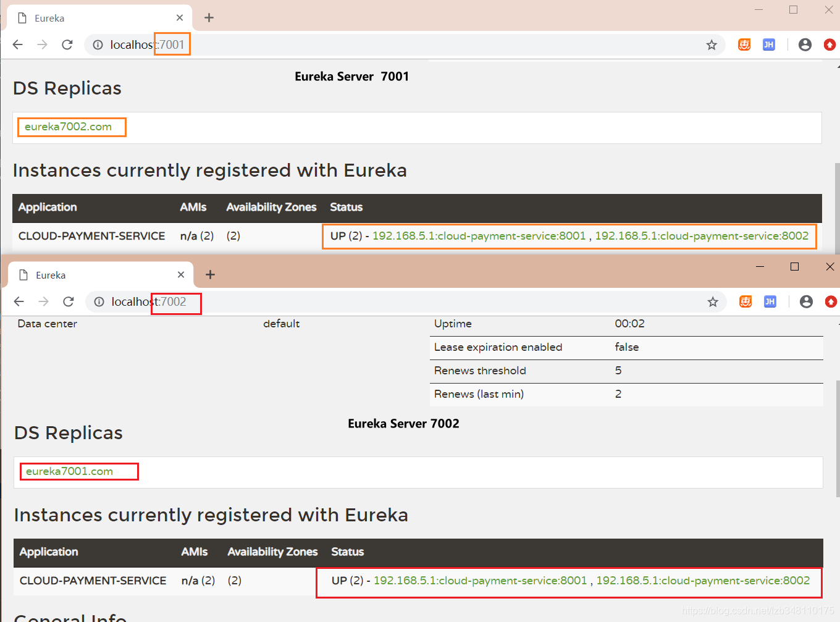Click Status column header on 7002 page

click(x=347, y=552)
